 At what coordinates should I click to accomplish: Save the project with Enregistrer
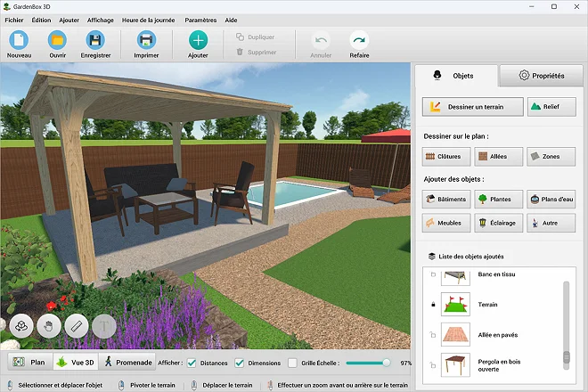(95, 40)
